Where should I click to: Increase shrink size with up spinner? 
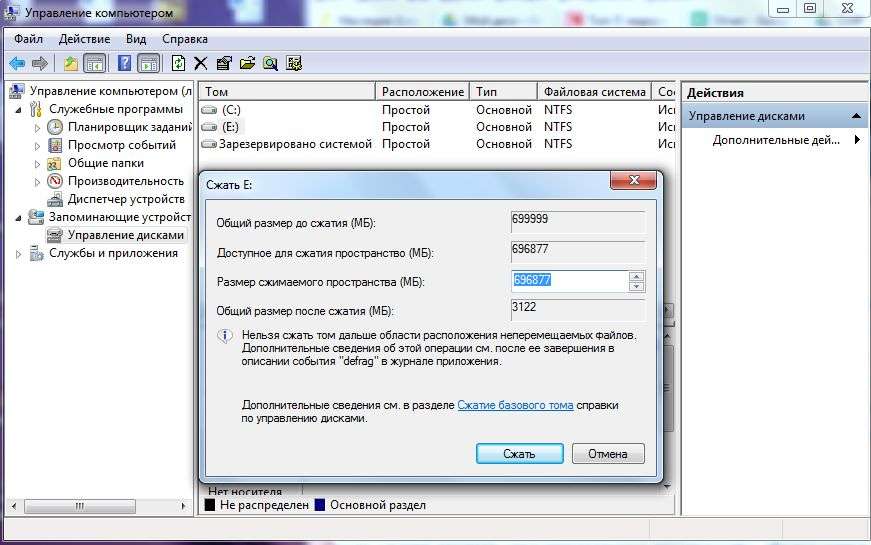(x=637, y=276)
